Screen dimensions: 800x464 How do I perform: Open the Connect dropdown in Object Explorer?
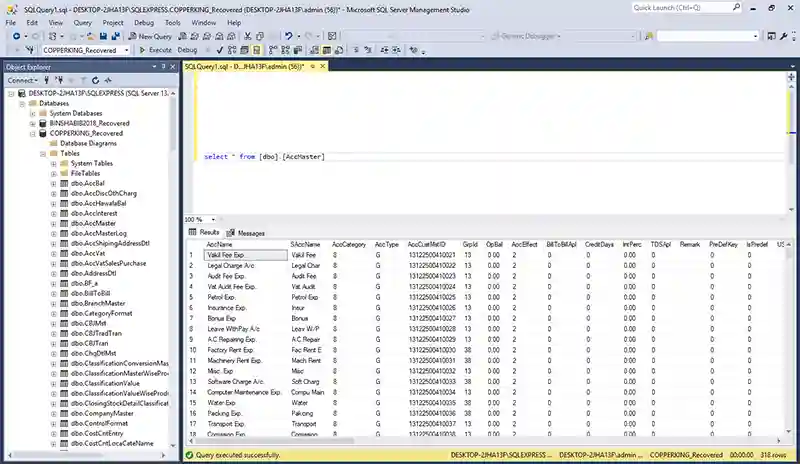22,80
